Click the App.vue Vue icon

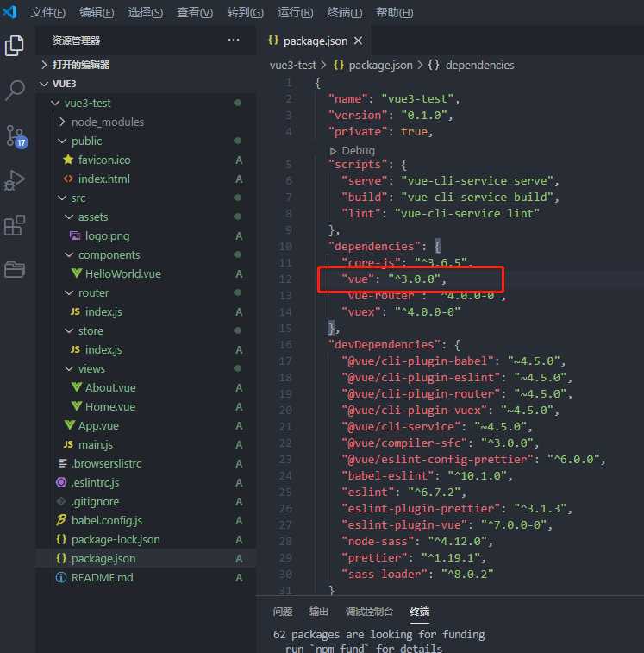(x=70, y=425)
